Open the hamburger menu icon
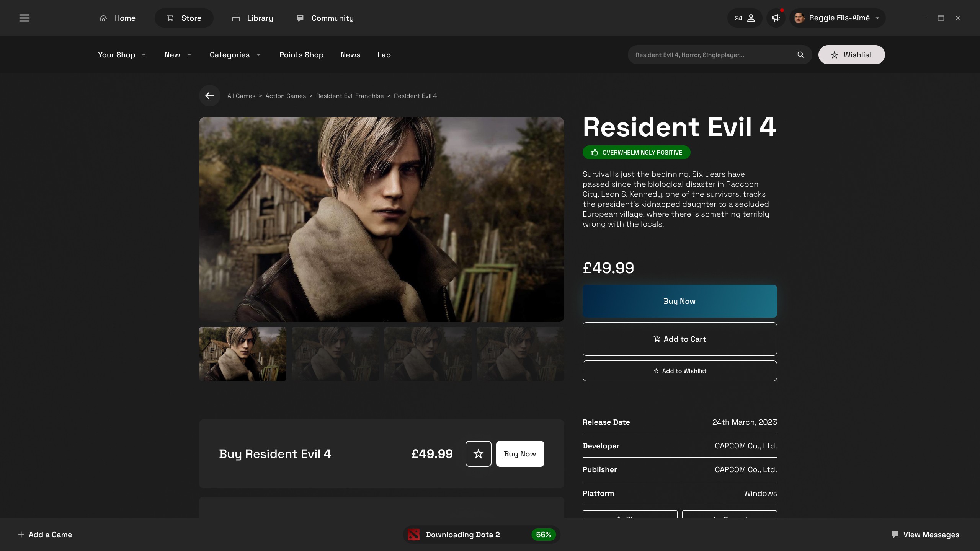Image resolution: width=980 pixels, height=551 pixels. coord(24,18)
